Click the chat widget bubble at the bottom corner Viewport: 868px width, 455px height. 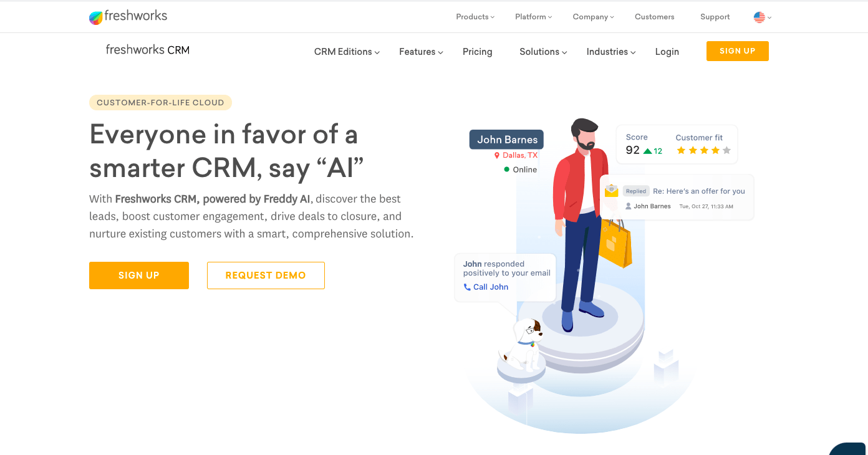849,449
